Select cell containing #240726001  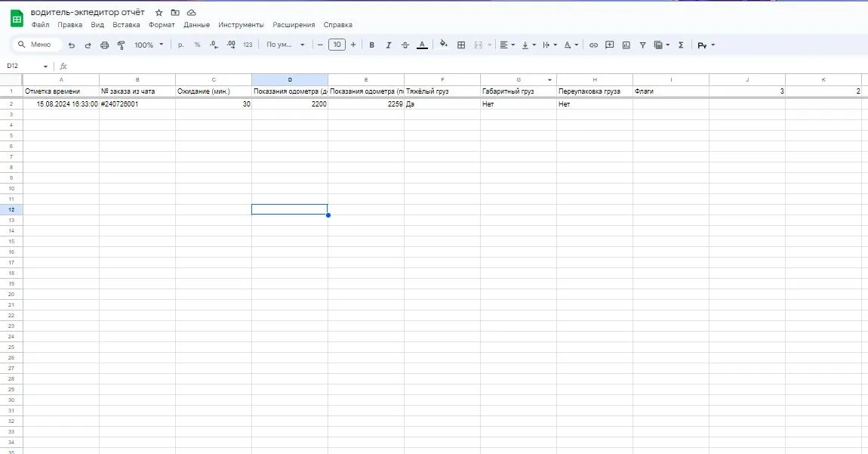pos(137,104)
